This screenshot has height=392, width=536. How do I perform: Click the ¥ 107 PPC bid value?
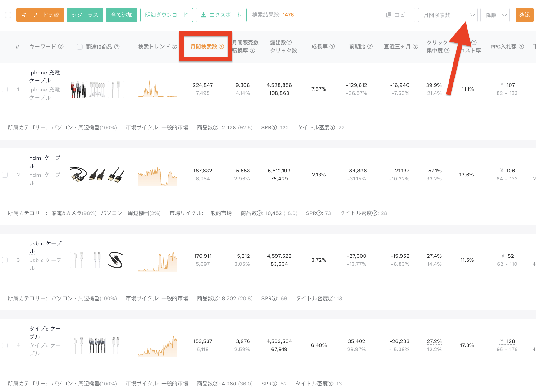pyautogui.click(x=507, y=85)
